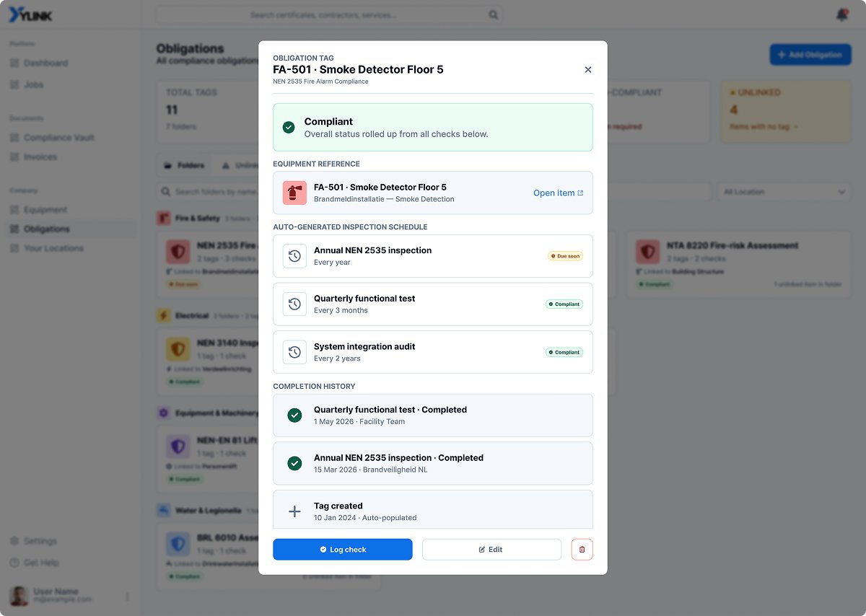Click the Electrical category icon
This screenshot has width=866, height=616.
pos(164,315)
